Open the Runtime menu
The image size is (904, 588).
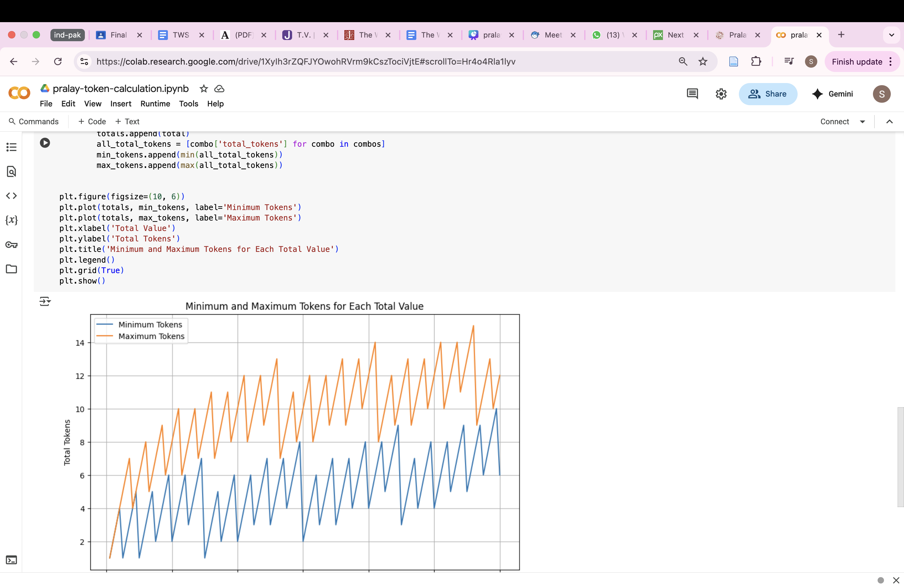point(155,104)
